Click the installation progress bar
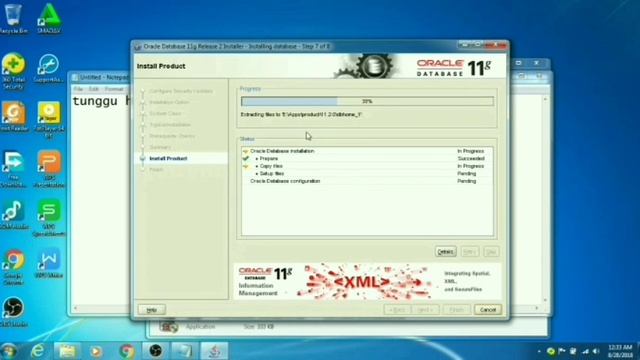The image size is (640, 360). tap(367, 101)
